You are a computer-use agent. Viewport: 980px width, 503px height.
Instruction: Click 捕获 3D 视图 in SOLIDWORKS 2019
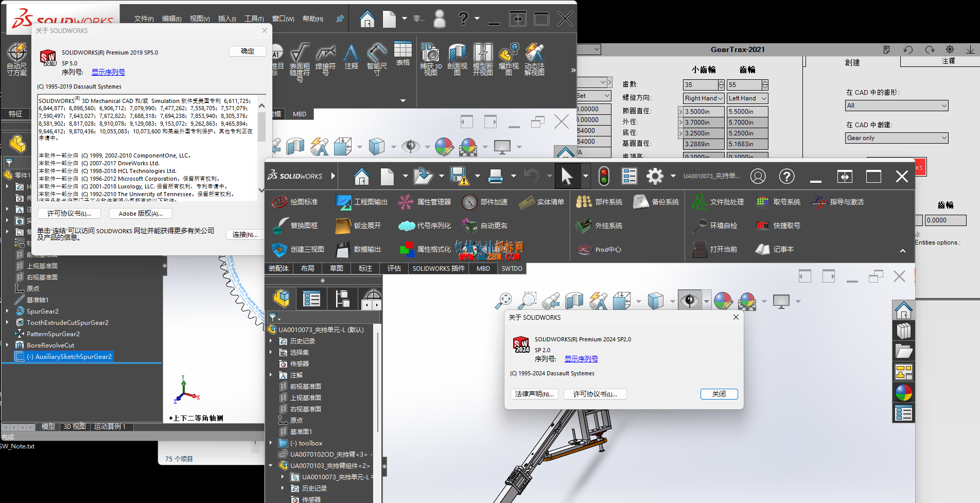tap(431, 59)
